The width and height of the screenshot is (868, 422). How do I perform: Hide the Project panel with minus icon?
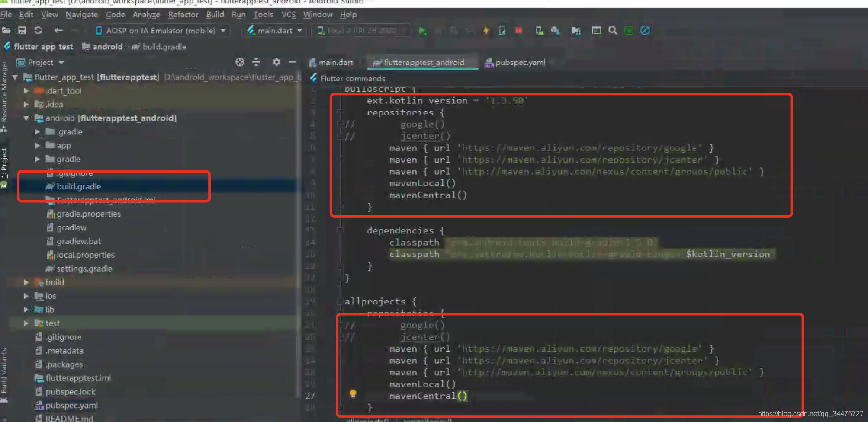[x=293, y=62]
